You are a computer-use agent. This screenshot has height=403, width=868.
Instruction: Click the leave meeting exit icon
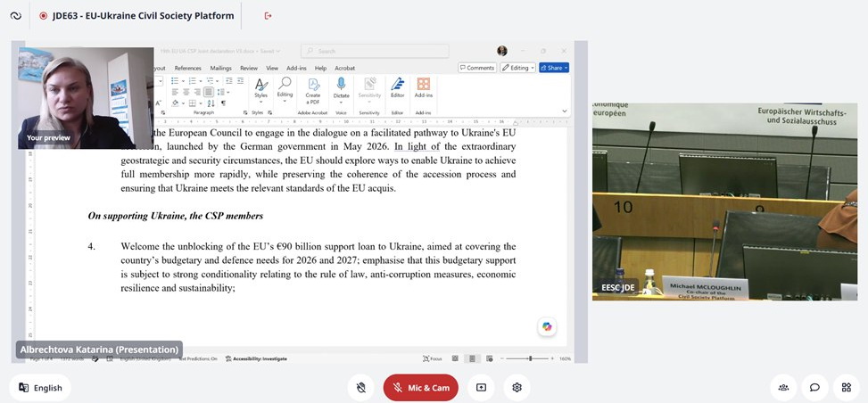pyautogui.click(x=268, y=15)
